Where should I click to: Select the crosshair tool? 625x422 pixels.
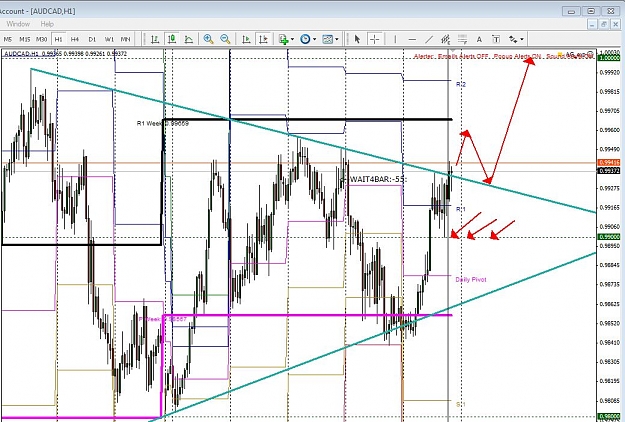pos(374,39)
